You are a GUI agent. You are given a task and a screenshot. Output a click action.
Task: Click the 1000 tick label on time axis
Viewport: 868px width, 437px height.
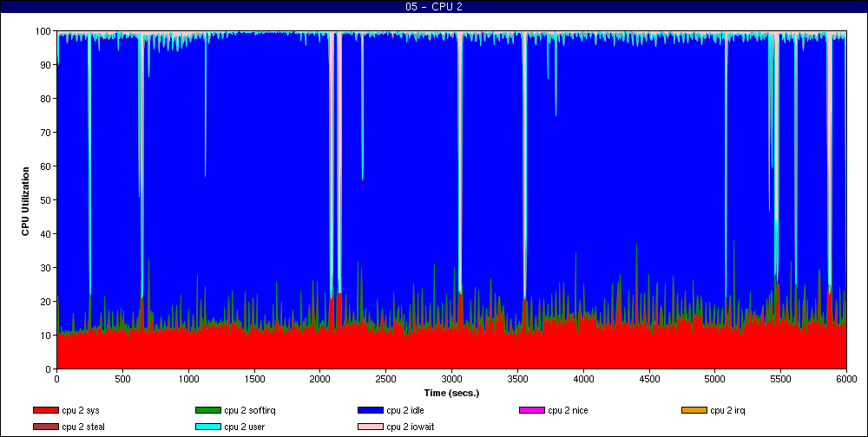(x=188, y=380)
